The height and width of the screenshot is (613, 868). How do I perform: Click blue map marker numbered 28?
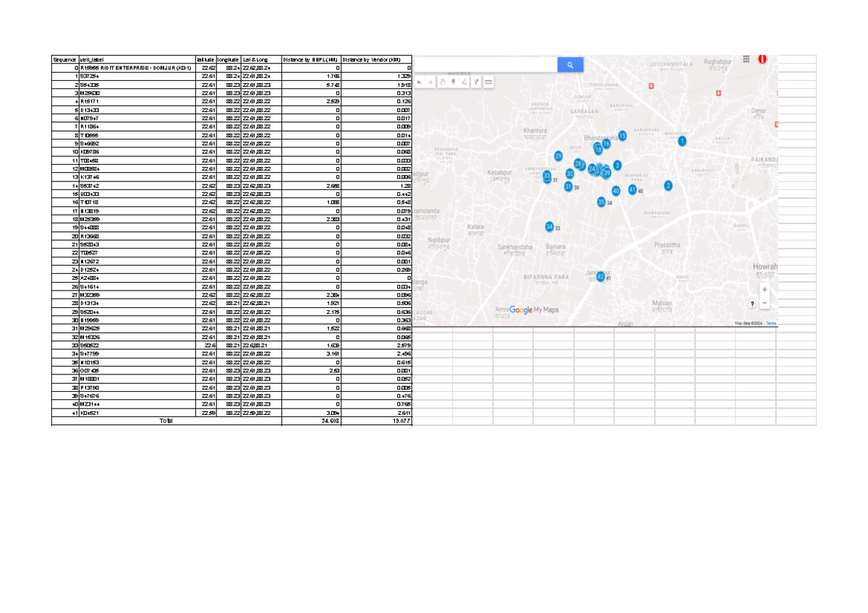tap(578, 163)
